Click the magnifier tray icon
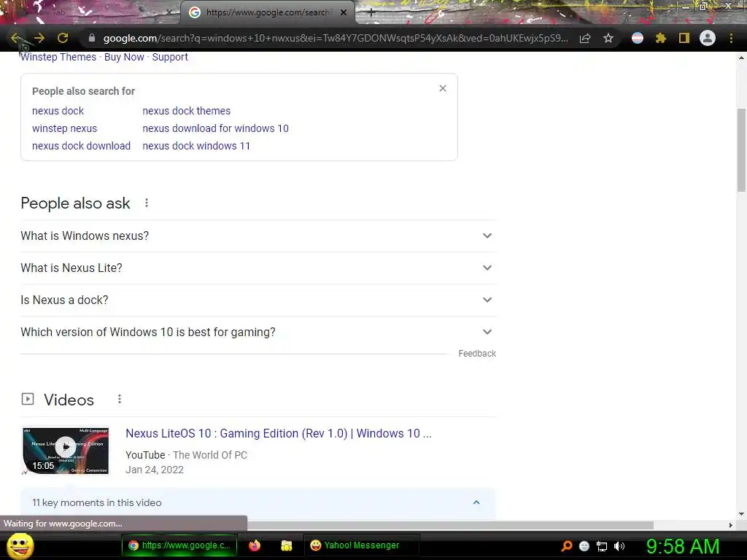747x560 pixels. tap(567, 546)
